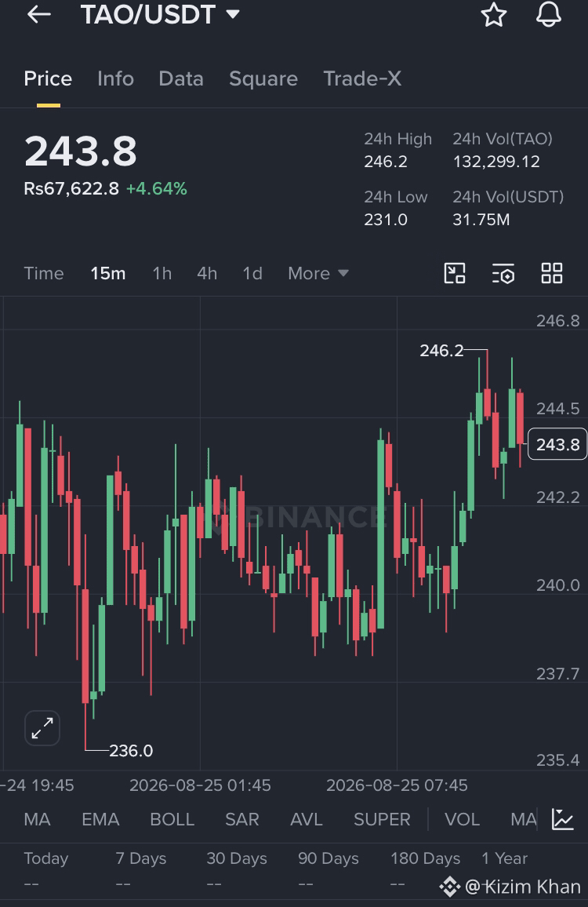Screen dimensions: 588x907
Task: Tap the 24h Vol(TAO) value 132,299.12
Action: point(496,162)
